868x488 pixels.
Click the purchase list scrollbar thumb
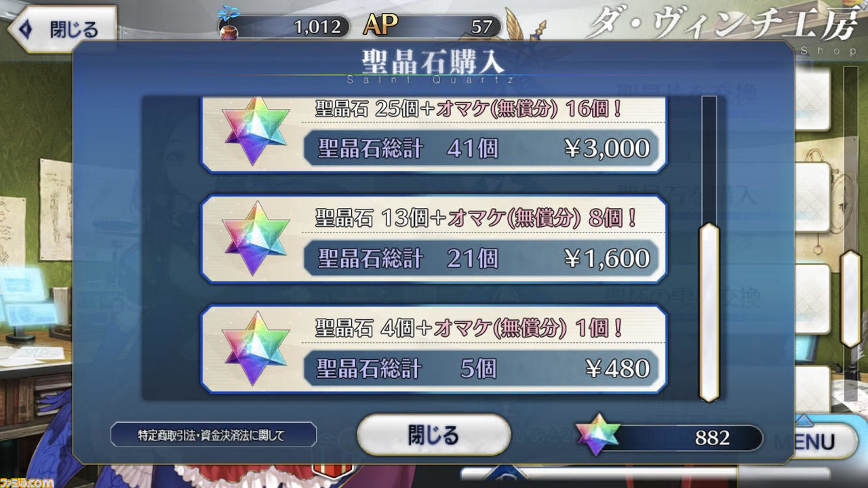click(709, 312)
